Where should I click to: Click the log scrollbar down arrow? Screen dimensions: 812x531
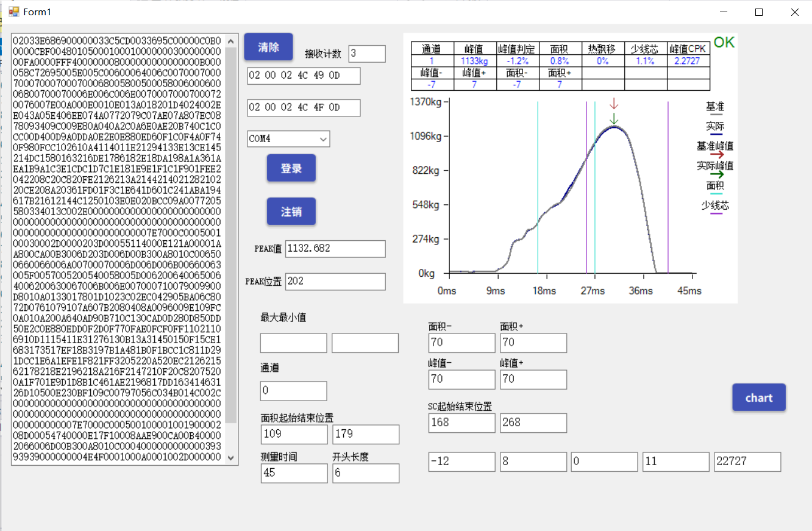pos(231,457)
